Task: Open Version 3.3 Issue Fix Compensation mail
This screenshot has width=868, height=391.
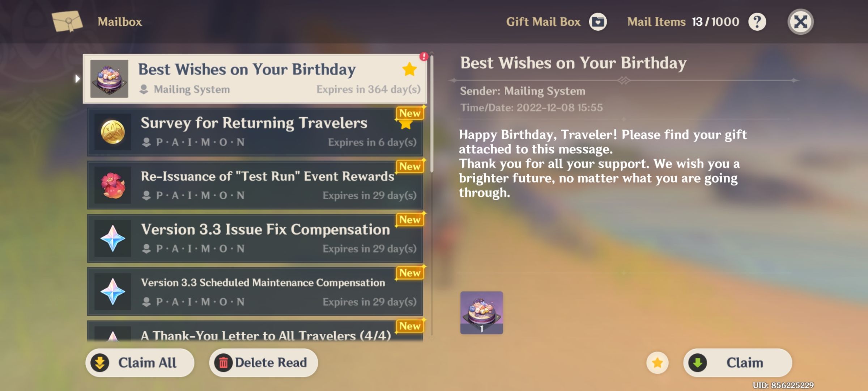Action: coord(255,238)
